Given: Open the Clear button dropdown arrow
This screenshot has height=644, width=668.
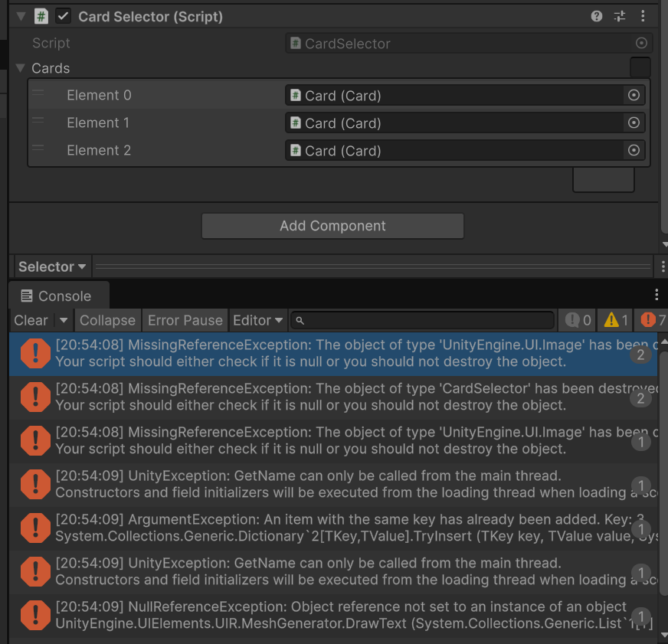Looking at the screenshot, I should (64, 320).
